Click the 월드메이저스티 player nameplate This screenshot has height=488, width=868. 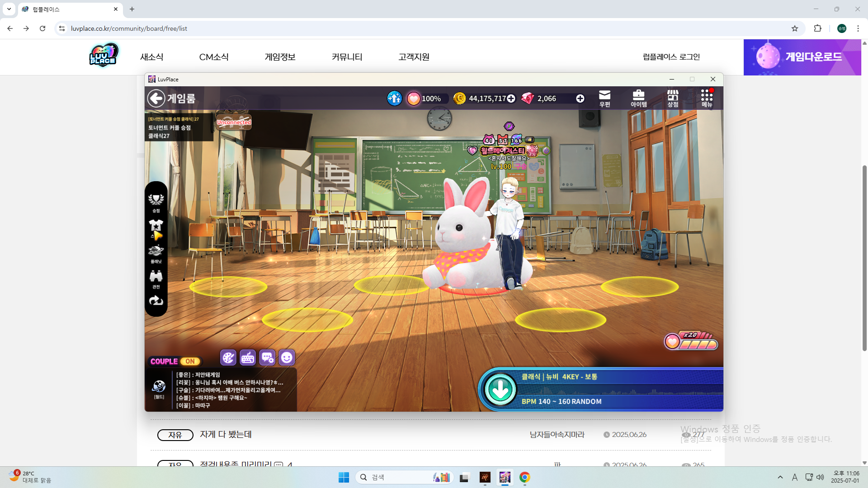(x=503, y=150)
